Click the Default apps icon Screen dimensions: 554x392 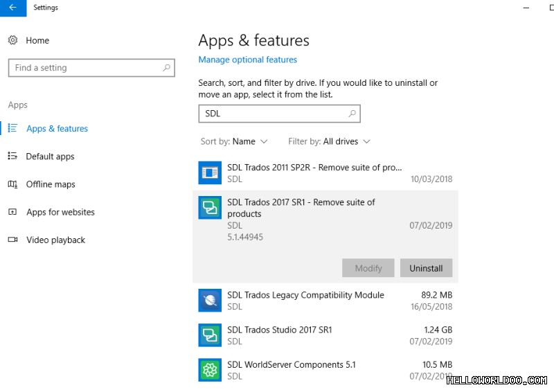[x=12, y=156]
